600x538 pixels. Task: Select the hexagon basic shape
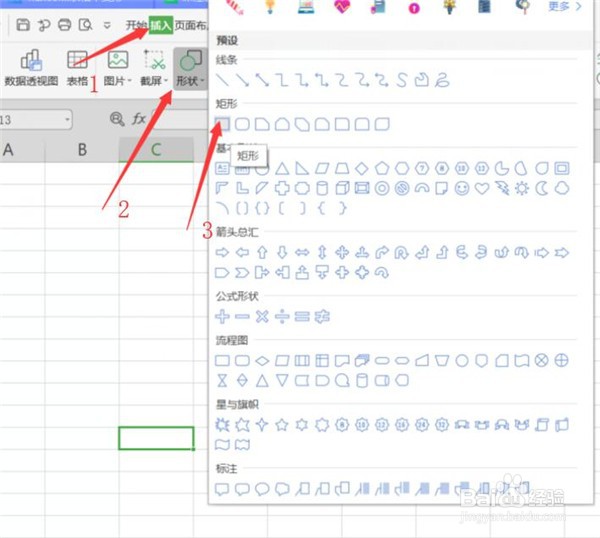coord(402,168)
